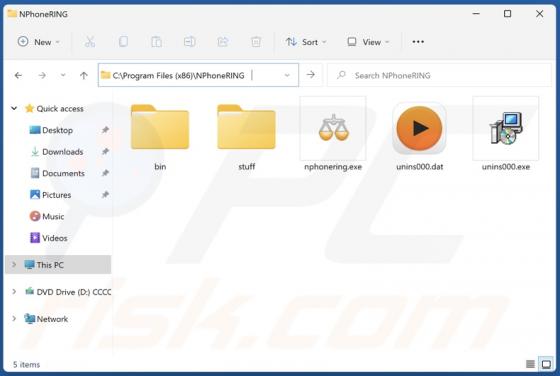Click the unins000.exe file name
The image size is (560, 376).
click(506, 167)
